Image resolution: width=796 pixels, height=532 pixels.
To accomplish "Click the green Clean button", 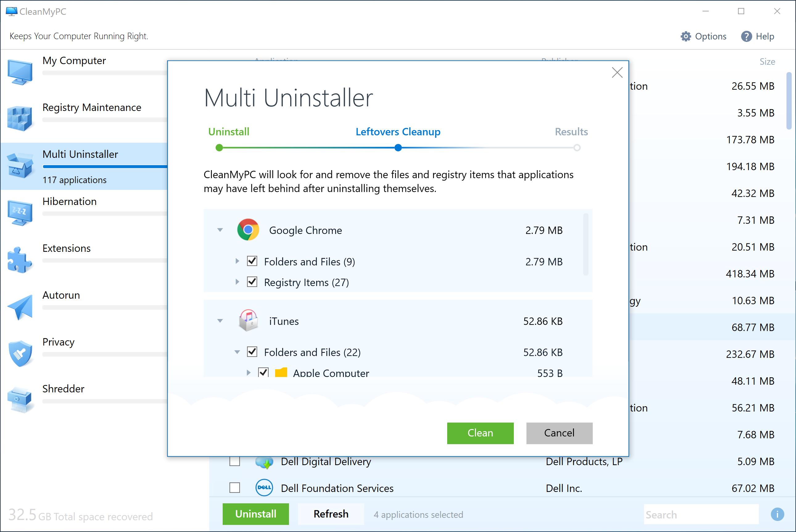I will [x=480, y=433].
